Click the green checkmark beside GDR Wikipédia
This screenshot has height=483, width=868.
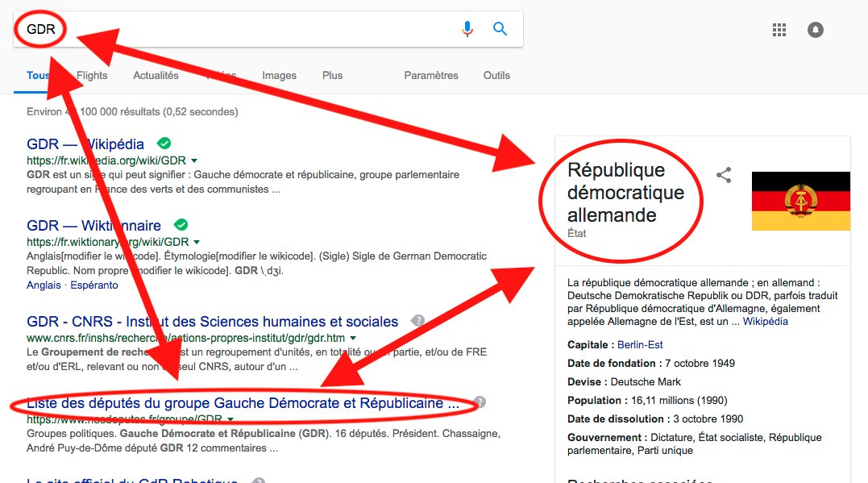pyautogui.click(x=164, y=144)
